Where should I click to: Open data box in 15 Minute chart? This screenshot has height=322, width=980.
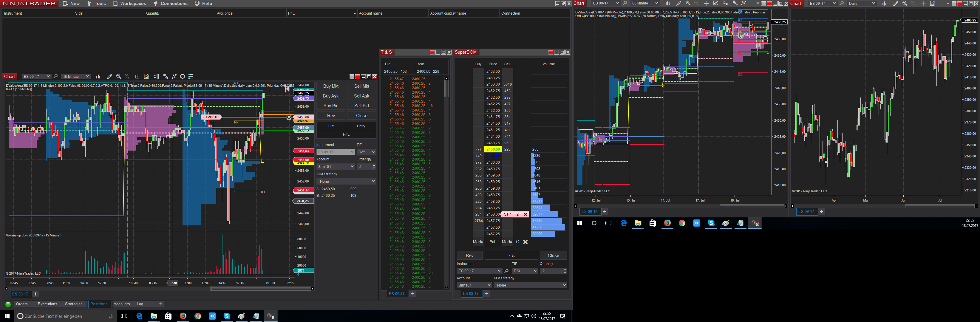click(146, 76)
